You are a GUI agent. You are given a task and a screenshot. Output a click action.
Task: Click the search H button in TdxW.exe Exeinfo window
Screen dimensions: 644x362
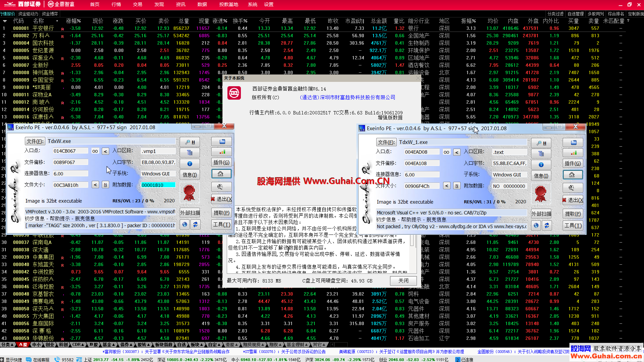pos(190,142)
